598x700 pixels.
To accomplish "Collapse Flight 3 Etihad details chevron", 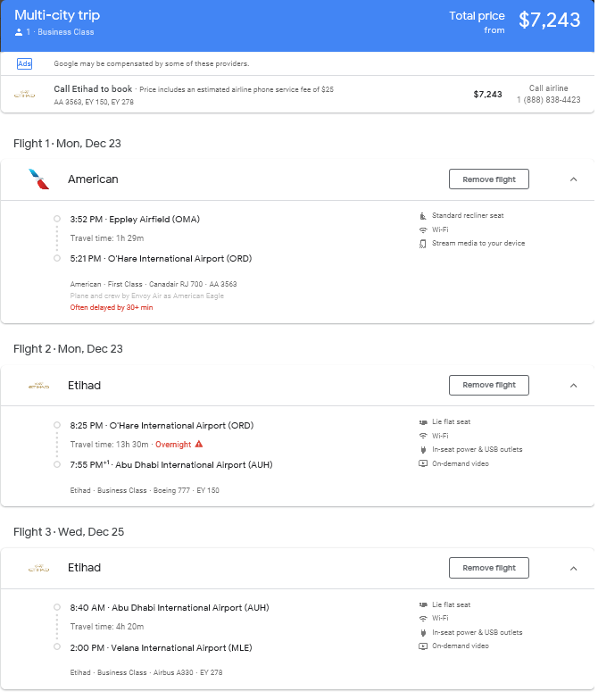I will [574, 569].
